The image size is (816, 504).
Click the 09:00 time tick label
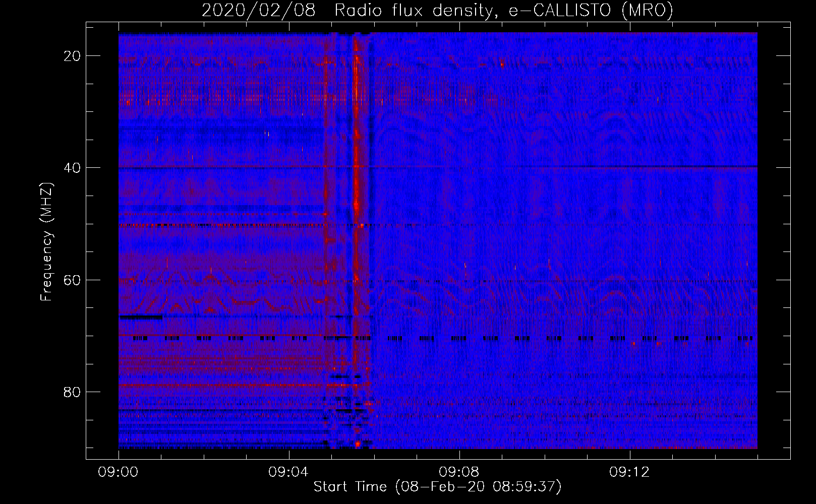tap(119, 472)
